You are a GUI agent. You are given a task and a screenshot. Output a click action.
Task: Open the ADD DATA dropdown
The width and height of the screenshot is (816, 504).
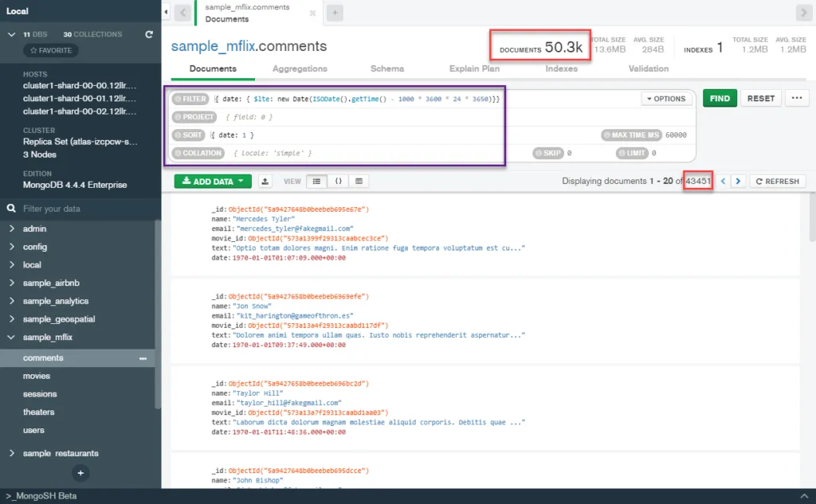coord(212,181)
